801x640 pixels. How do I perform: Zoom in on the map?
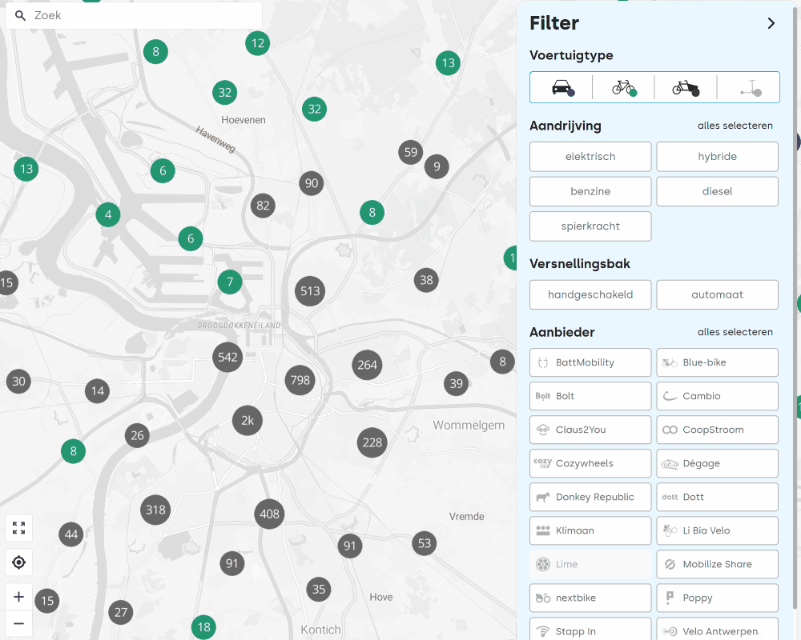(19, 597)
